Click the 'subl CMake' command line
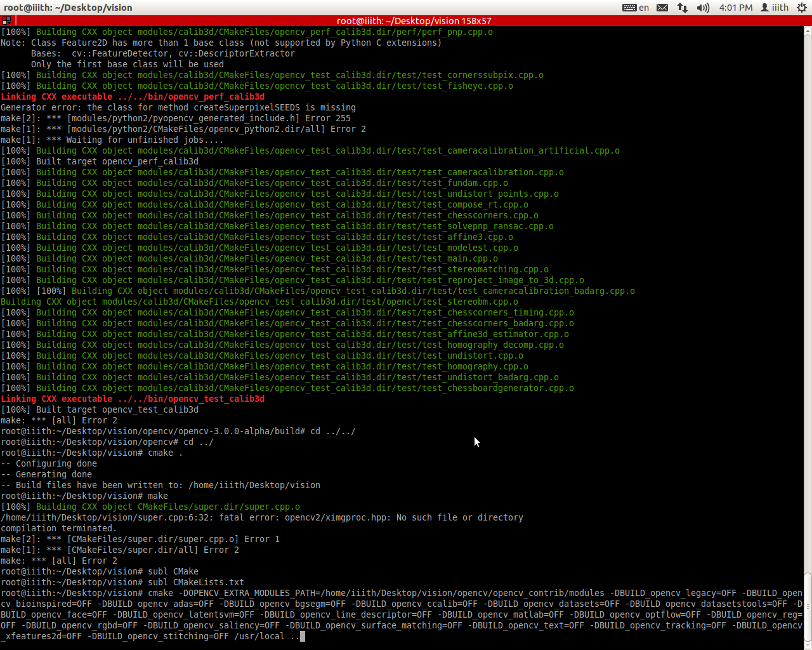The height and width of the screenshot is (650, 812). click(x=100, y=571)
